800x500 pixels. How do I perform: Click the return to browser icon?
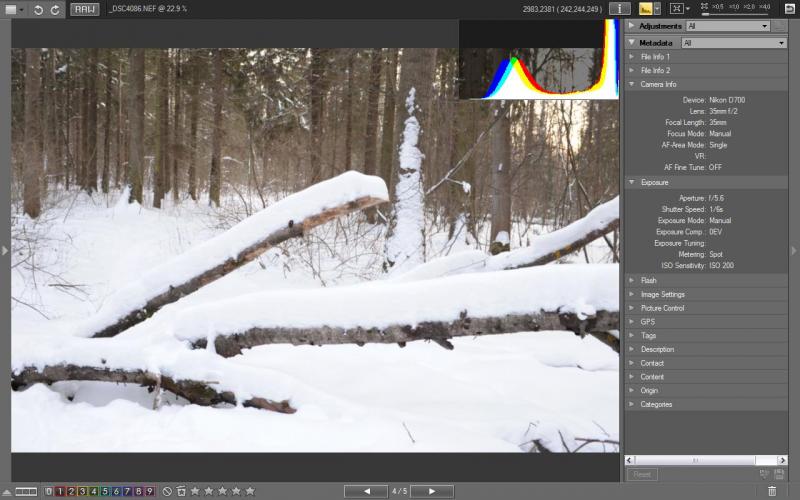click(789, 9)
